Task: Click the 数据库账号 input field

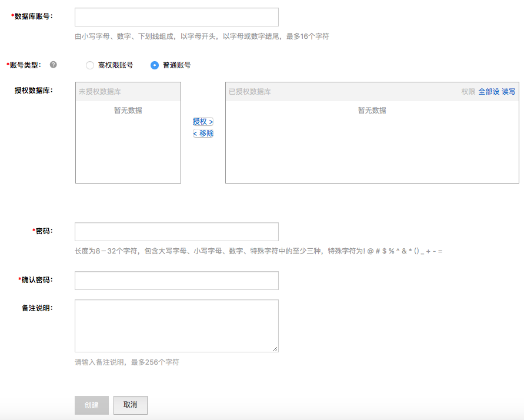Action: (176, 17)
